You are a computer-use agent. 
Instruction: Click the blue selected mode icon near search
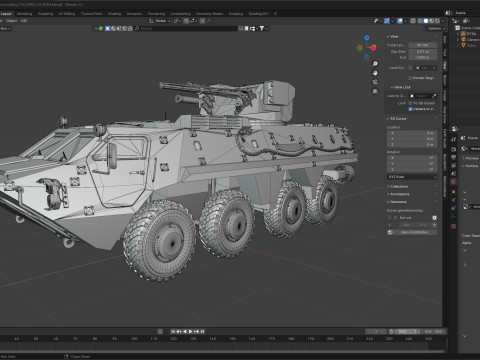click(x=107, y=29)
